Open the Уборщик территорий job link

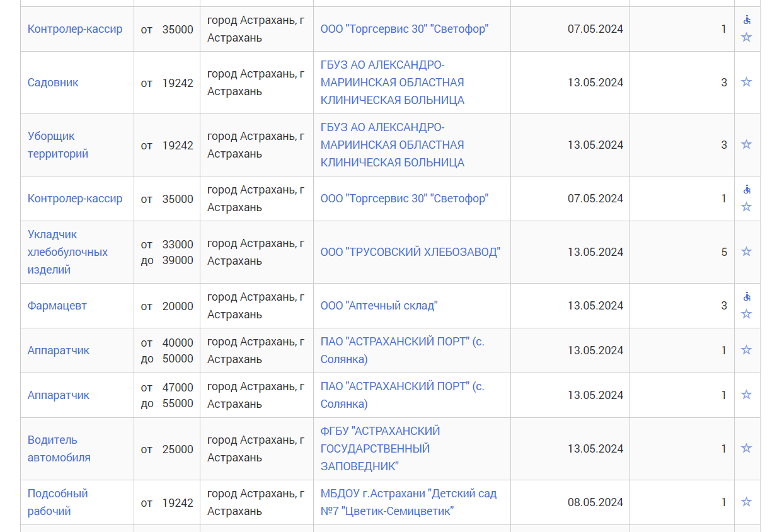click(x=58, y=145)
